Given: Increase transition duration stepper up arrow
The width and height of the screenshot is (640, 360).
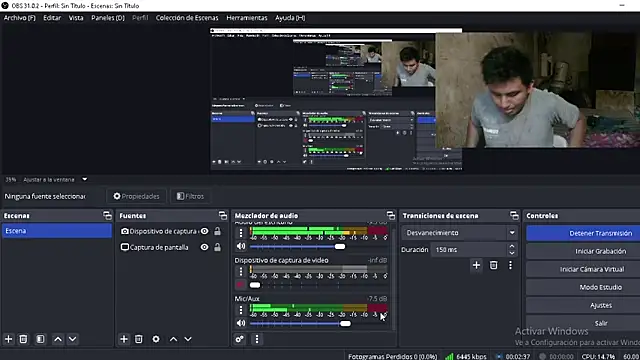Looking at the screenshot, I should pyautogui.click(x=512, y=246).
